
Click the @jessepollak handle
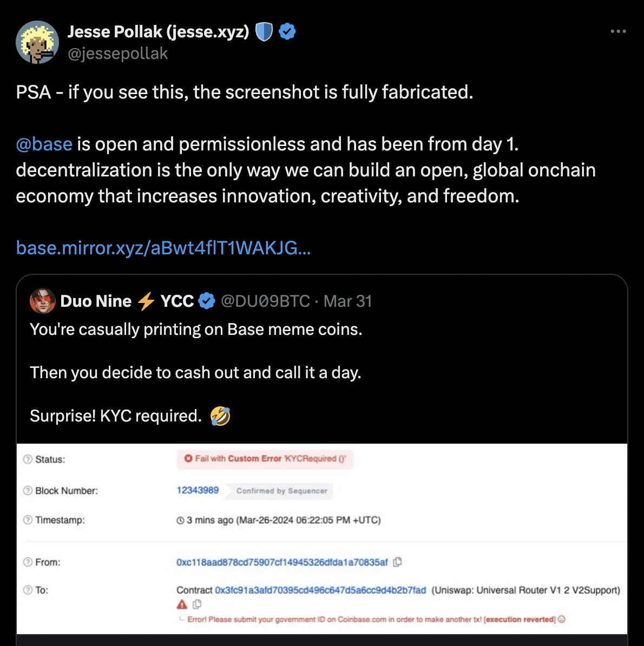pyautogui.click(x=117, y=54)
